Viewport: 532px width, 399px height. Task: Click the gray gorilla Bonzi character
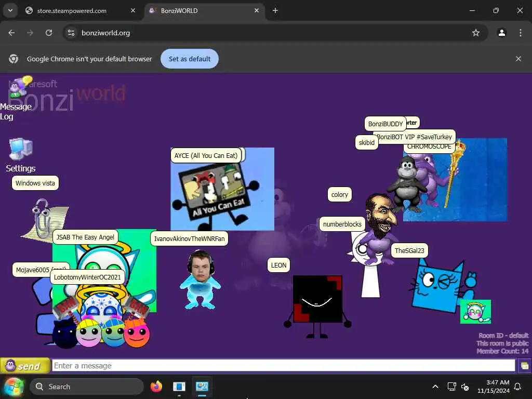pyautogui.click(x=407, y=184)
